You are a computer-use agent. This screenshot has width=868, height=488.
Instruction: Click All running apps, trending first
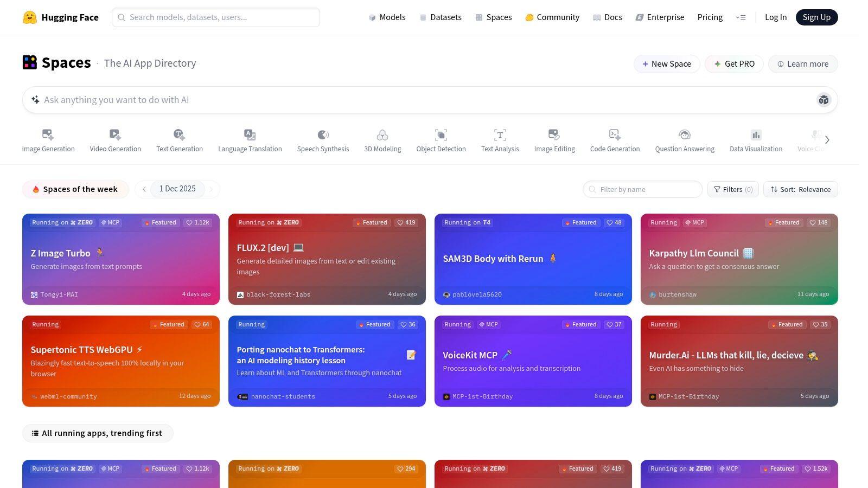click(x=98, y=433)
